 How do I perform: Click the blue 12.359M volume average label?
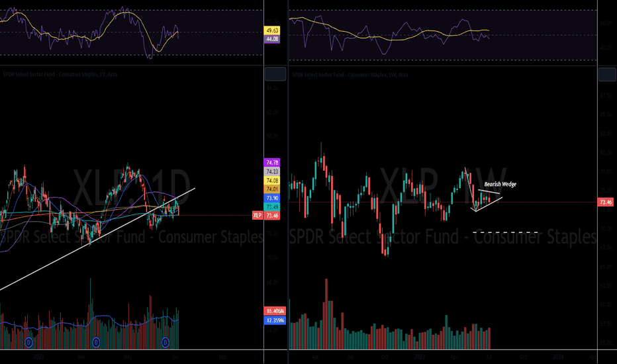[275, 320]
